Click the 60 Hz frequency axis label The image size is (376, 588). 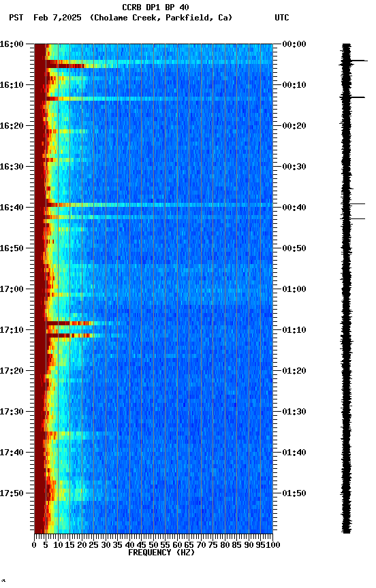click(x=178, y=545)
